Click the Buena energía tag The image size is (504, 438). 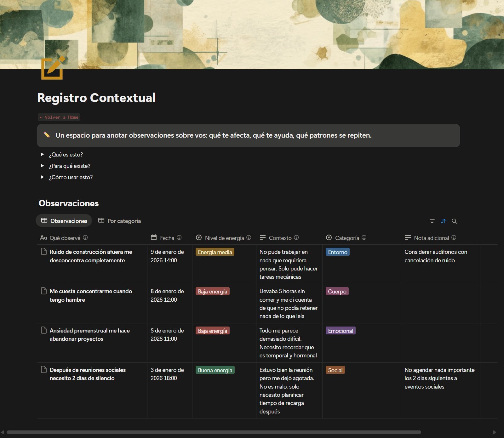coord(215,370)
